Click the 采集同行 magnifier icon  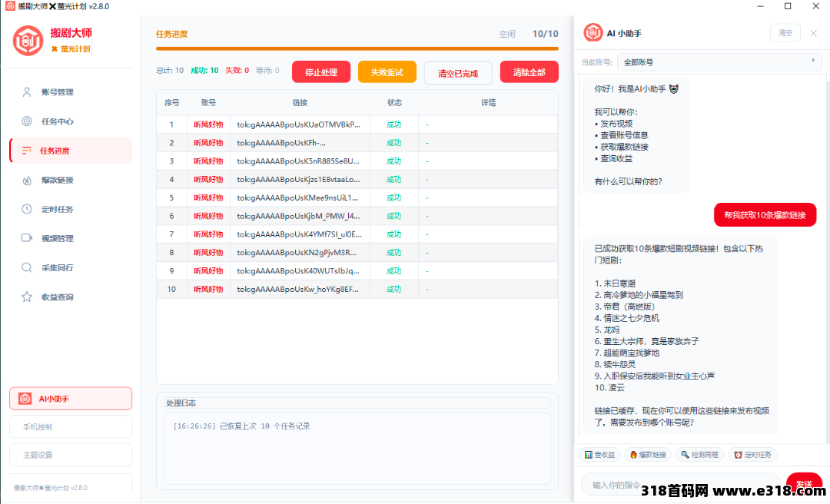27,267
